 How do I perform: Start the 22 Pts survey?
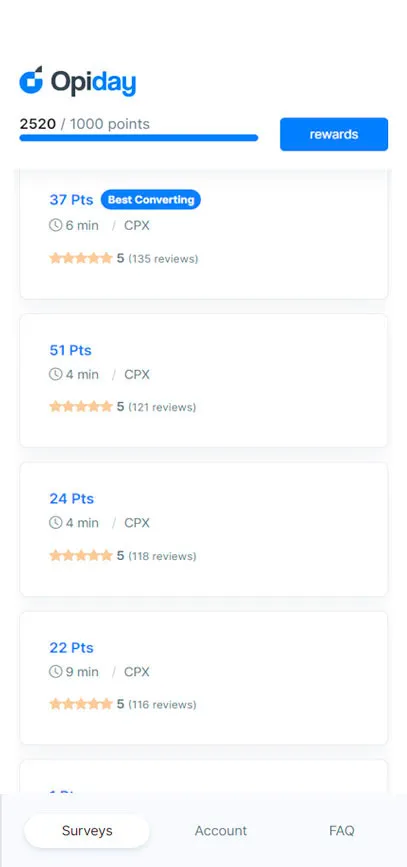click(x=204, y=678)
